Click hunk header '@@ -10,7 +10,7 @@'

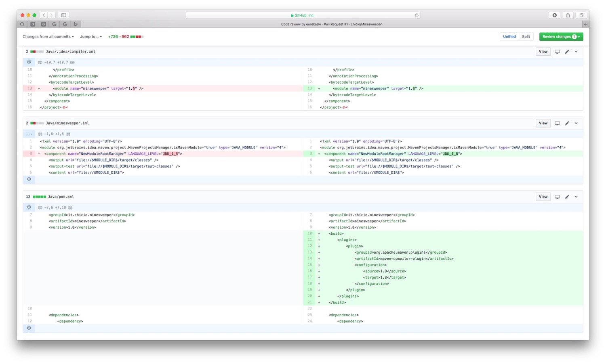point(56,63)
